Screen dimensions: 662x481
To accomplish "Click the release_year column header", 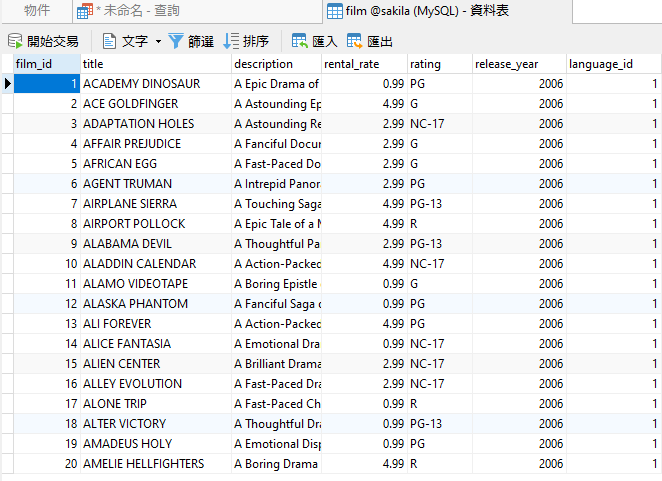I will [x=517, y=64].
